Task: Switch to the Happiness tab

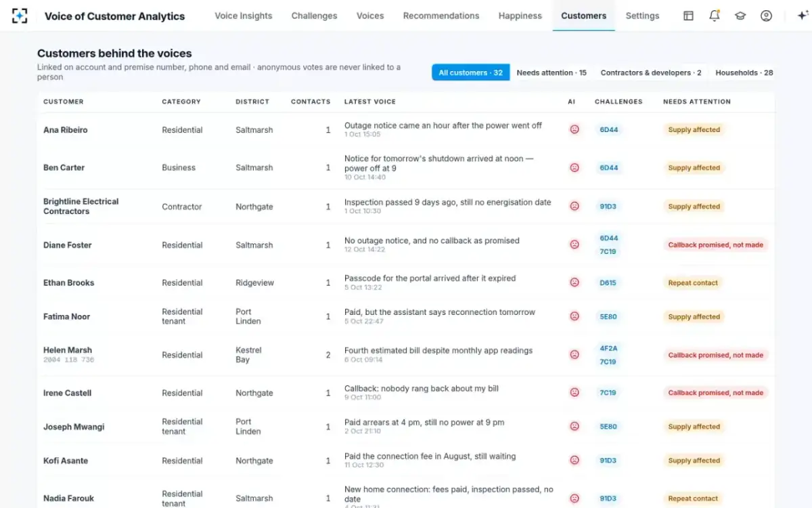Action: click(520, 16)
